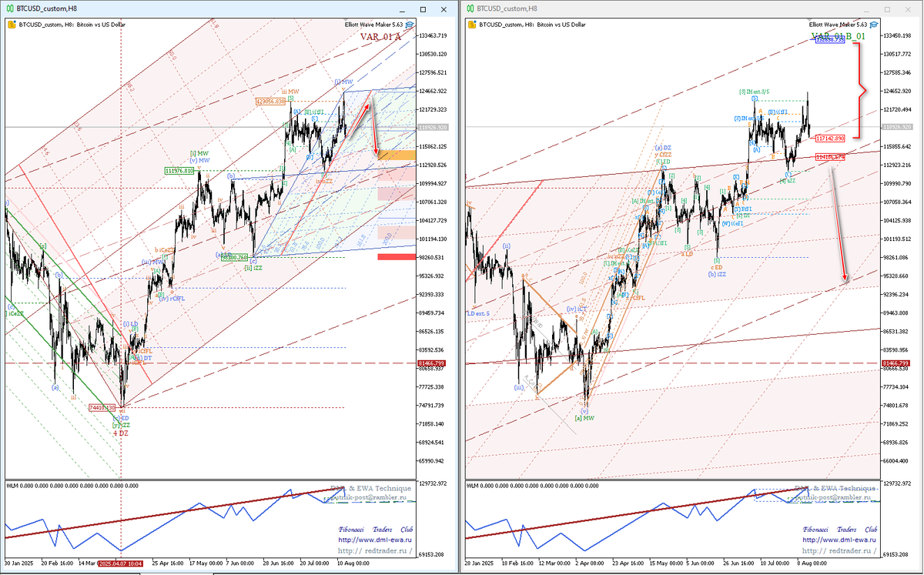The image size is (924, 575).
Task: Close the right BTCUSD_custom,H8 window
Action: pyautogui.click(x=909, y=8)
